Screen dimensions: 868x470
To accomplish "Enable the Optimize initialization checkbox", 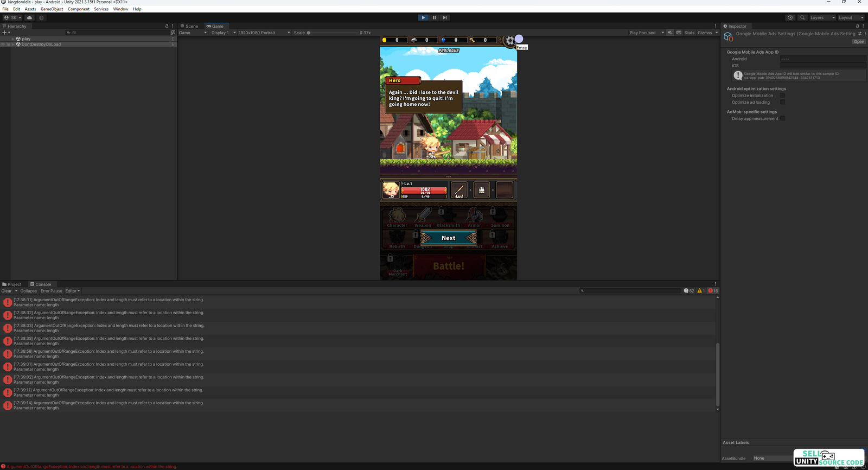I will pos(782,96).
